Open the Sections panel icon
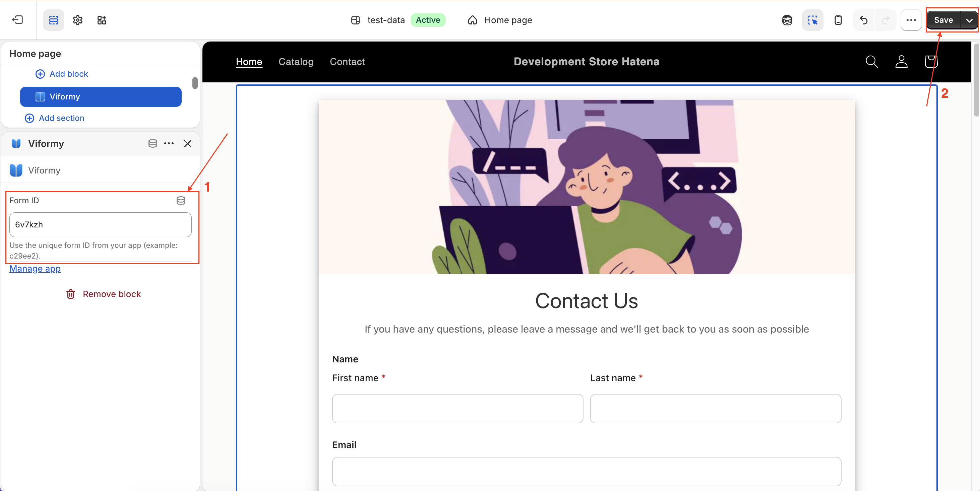 [x=53, y=20]
